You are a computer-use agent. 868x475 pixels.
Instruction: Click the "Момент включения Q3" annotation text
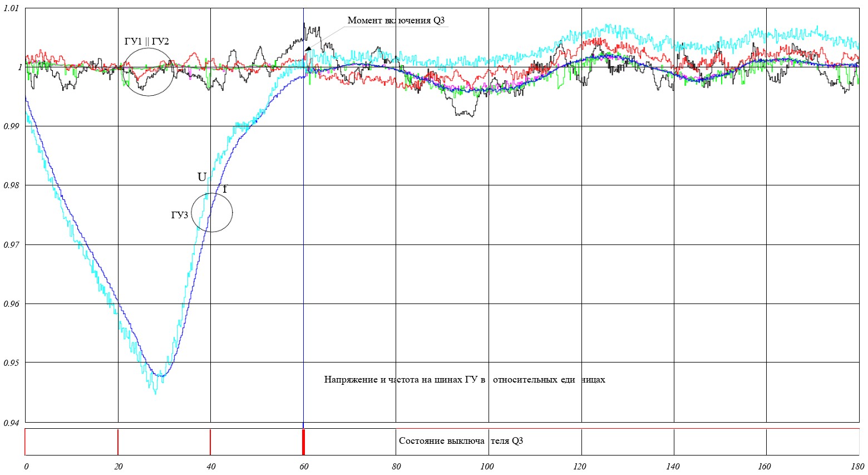pos(396,21)
